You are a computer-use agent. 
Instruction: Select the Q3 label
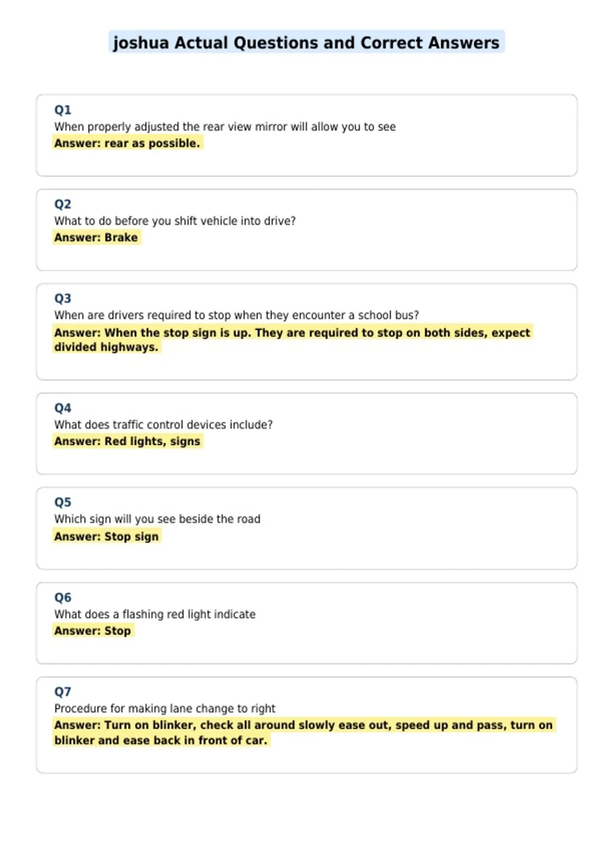pyautogui.click(x=63, y=298)
